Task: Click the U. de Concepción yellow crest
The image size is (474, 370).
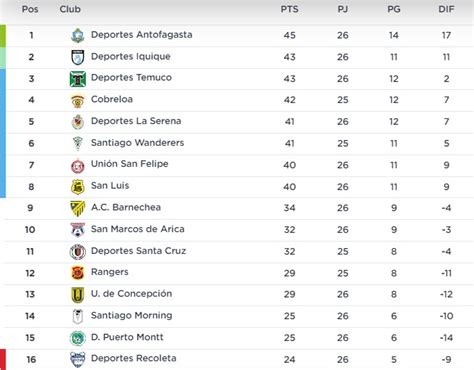Action: coord(78,295)
